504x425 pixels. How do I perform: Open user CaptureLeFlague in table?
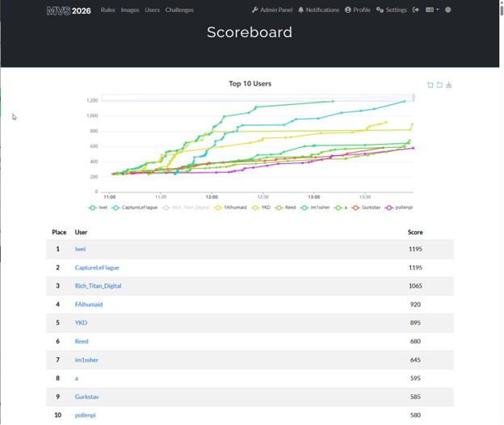point(97,267)
